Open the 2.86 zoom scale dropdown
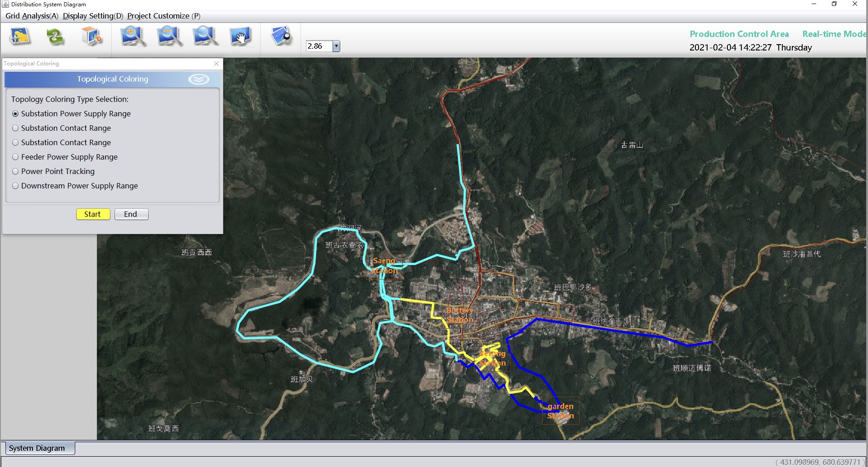 pos(336,46)
